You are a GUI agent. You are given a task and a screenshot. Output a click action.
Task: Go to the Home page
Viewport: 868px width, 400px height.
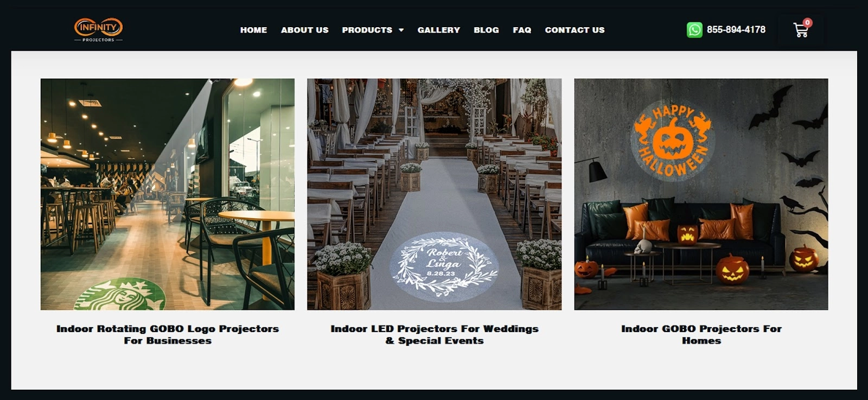click(x=253, y=30)
